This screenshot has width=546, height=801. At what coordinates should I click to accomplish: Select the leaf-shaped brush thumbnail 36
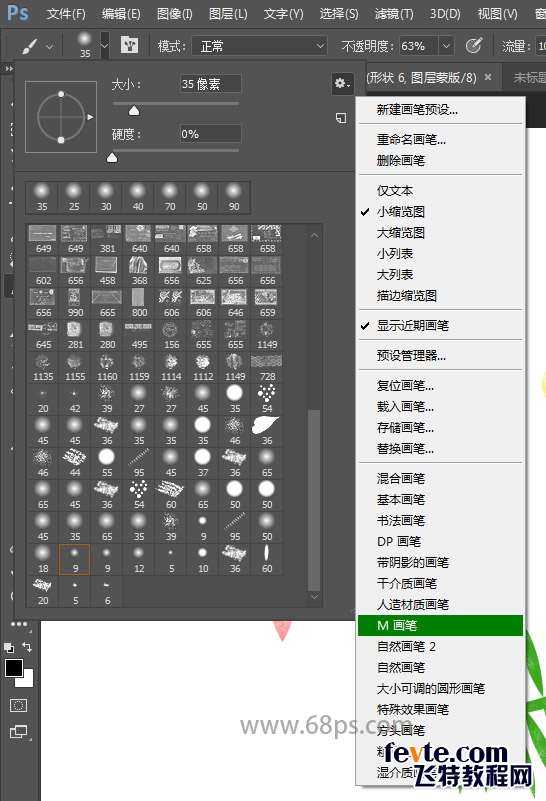pos(266,431)
